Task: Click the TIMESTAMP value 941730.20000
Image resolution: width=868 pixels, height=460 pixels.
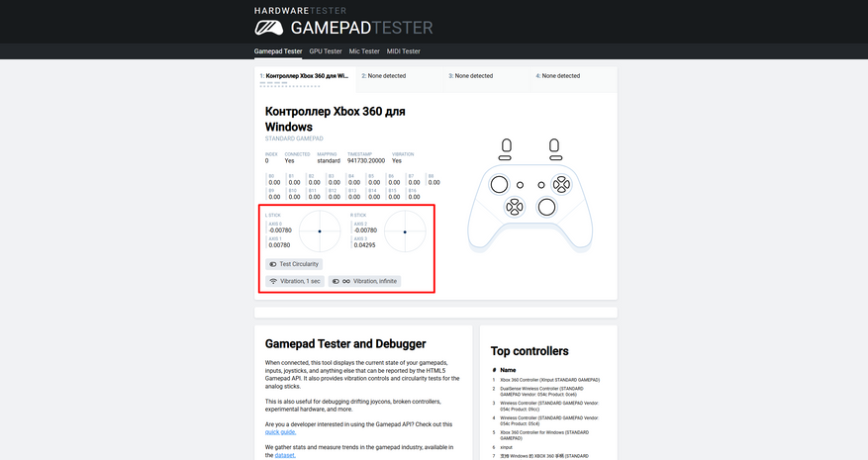Action: [x=366, y=160]
